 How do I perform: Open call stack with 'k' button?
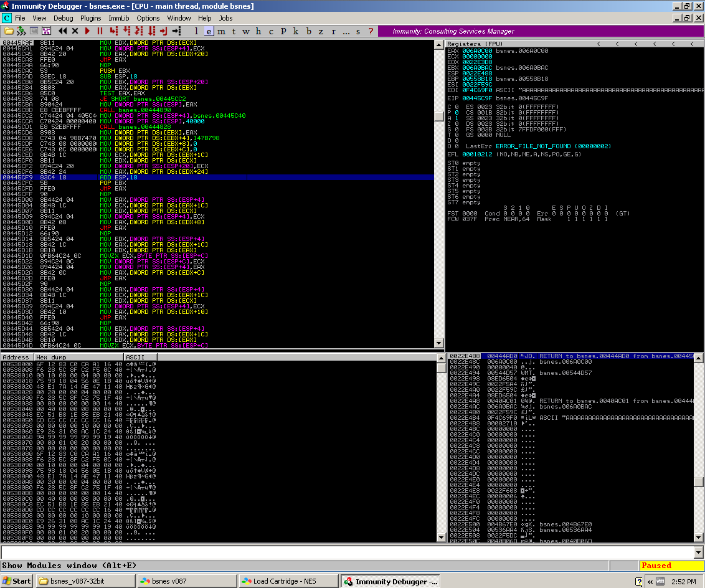point(296,31)
